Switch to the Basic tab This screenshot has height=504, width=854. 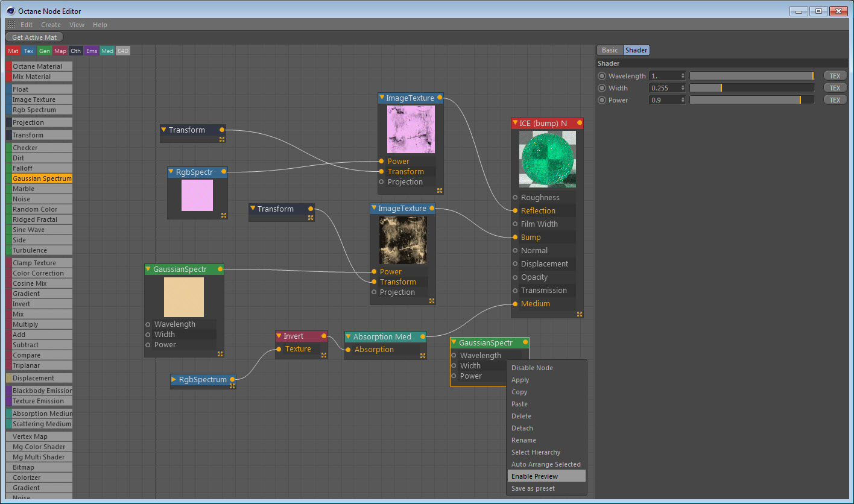click(610, 50)
